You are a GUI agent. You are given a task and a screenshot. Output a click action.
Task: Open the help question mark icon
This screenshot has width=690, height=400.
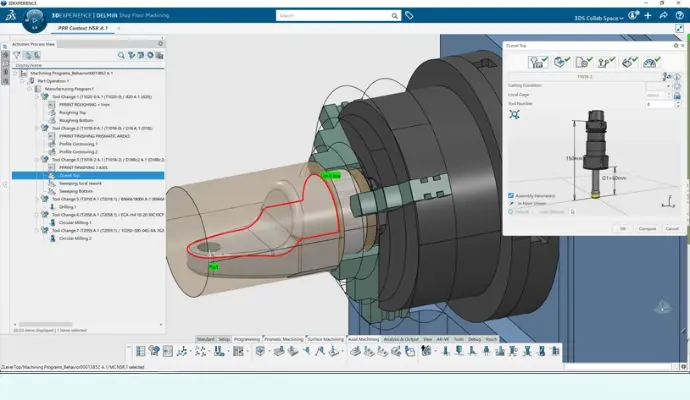pyautogui.click(x=679, y=16)
